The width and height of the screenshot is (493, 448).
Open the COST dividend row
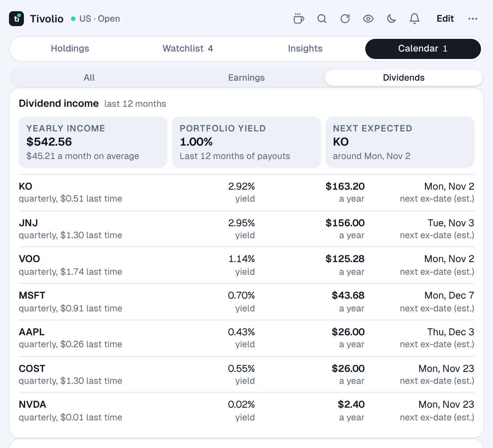pyautogui.click(x=246, y=374)
